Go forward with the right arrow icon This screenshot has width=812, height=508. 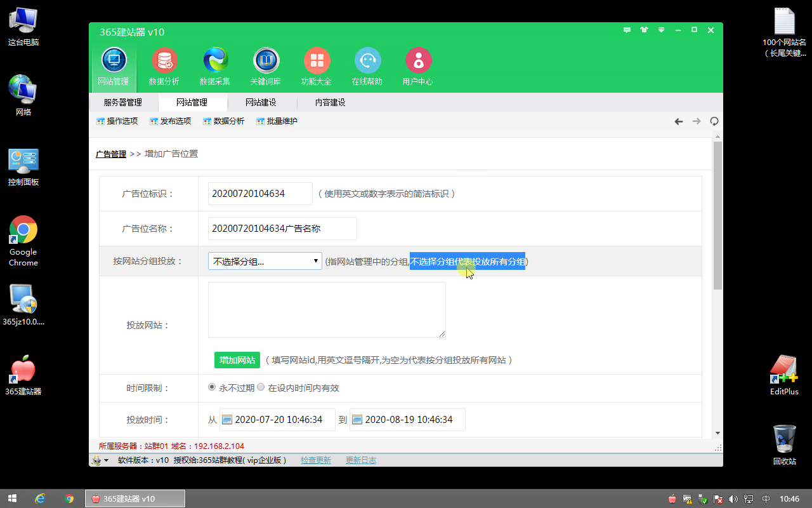[697, 121]
